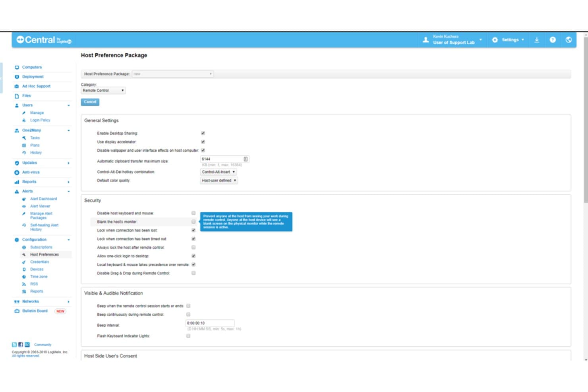Click the globe language icon

(x=569, y=40)
